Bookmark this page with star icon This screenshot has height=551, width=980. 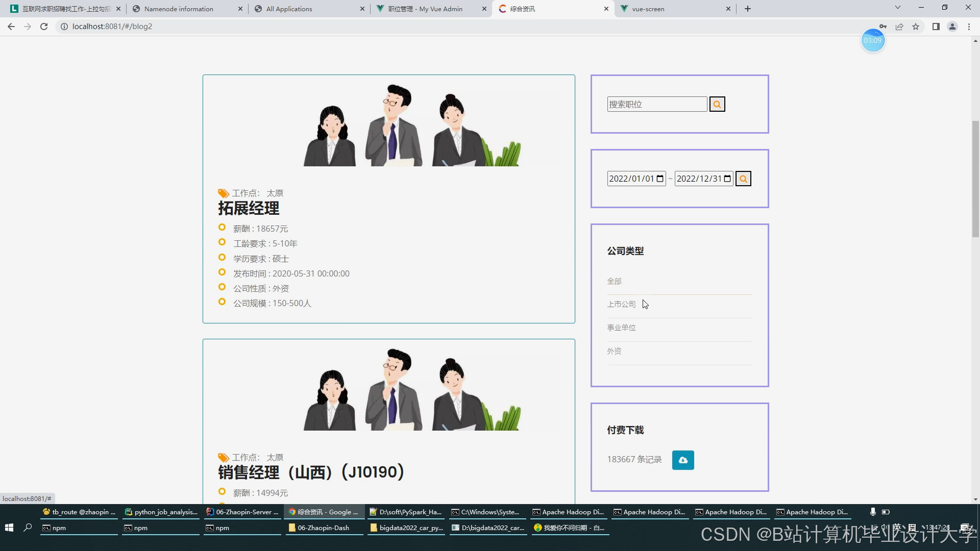coord(916,27)
